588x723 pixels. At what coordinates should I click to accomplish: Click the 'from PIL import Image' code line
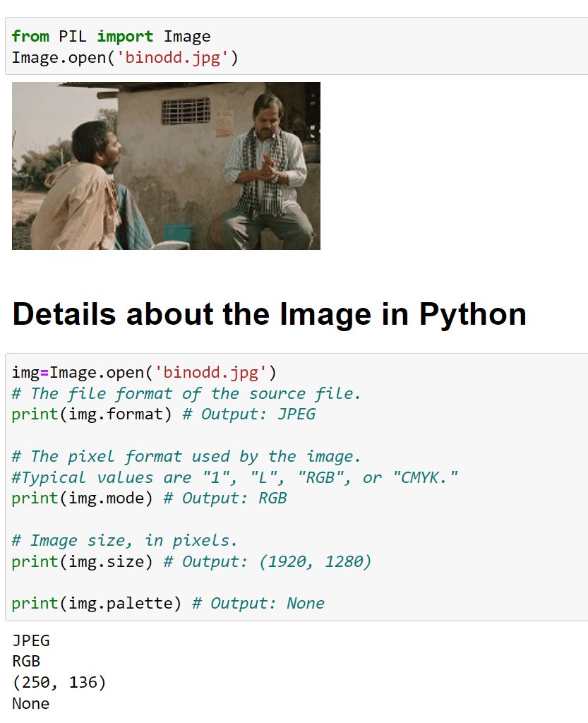(111, 37)
